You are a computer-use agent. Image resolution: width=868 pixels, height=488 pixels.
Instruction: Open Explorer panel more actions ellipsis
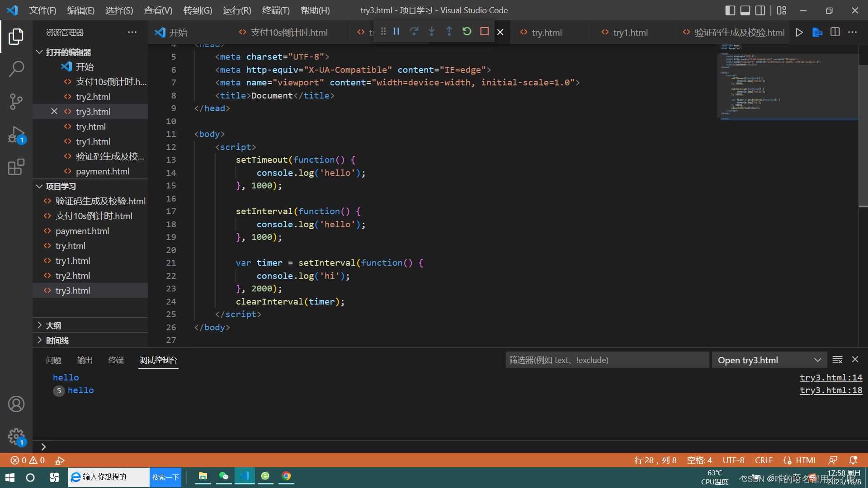[x=132, y=32]
